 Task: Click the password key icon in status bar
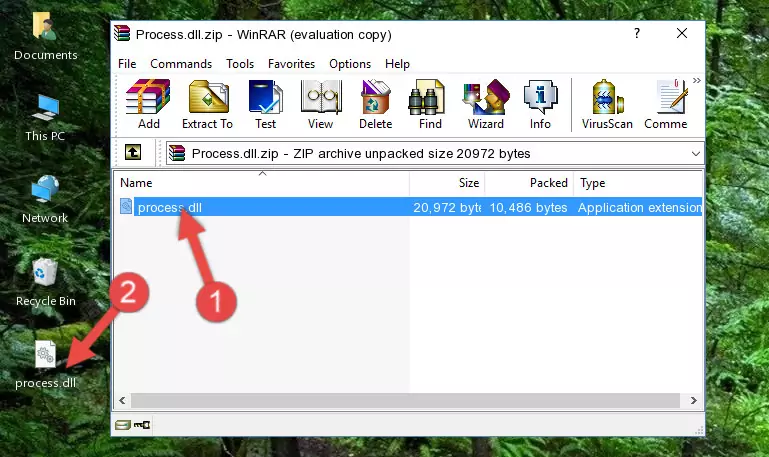pos(142,425)
